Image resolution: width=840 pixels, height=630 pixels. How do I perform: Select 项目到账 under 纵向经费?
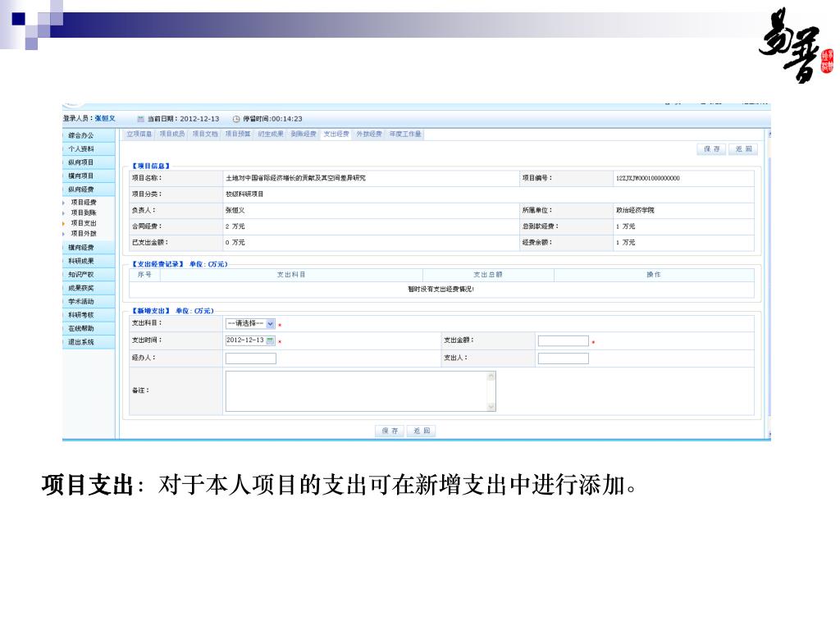click(x=84, y=212)
